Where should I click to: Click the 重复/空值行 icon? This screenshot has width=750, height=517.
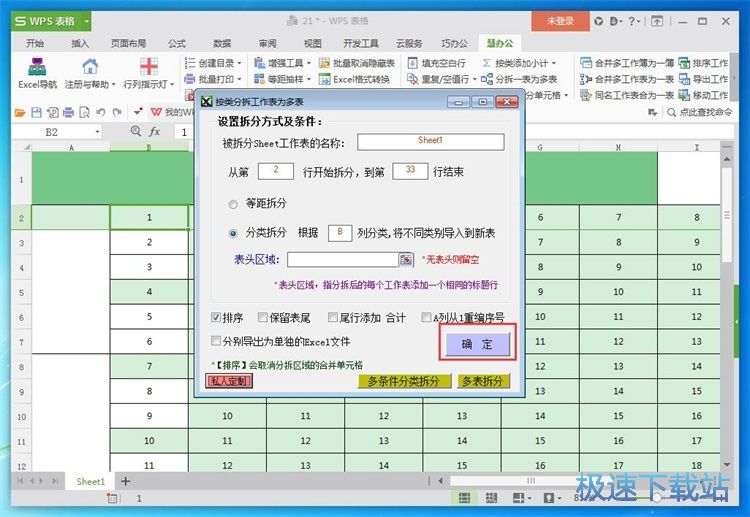(412, 79)
